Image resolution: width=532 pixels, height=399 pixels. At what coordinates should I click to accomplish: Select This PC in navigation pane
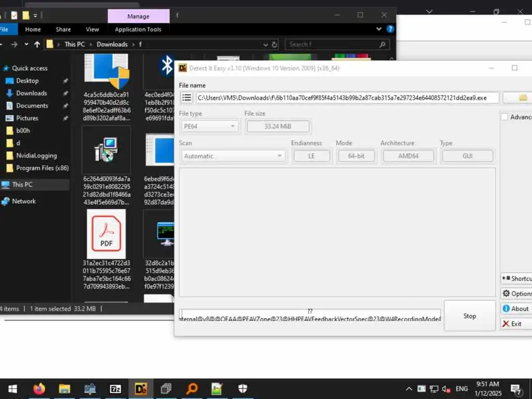pyautogui.click(x=22, y=184)
